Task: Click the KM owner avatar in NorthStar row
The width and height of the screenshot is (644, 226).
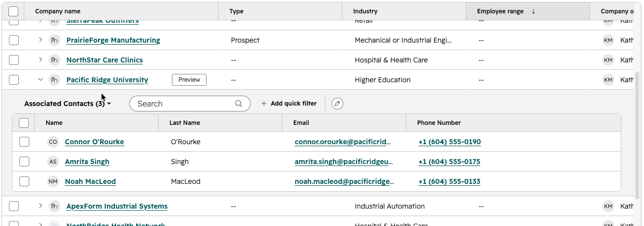Action: pyautogui.click(x=608, y=60)
